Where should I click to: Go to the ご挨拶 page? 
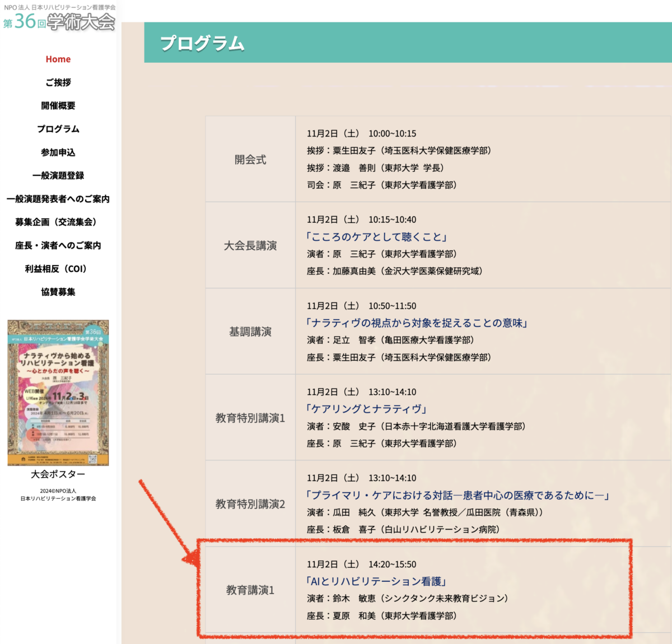coord(58,82)
